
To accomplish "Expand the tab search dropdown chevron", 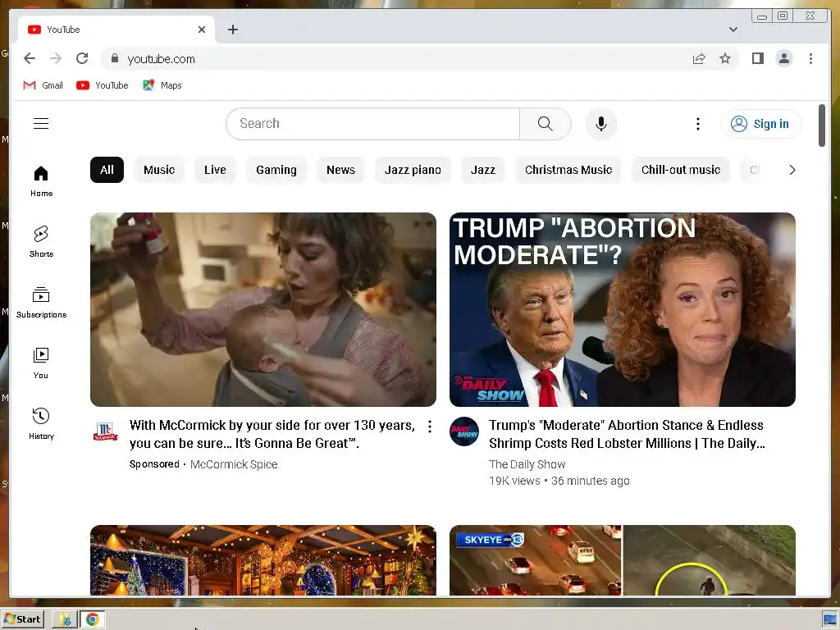I will [x=733, y=30].
